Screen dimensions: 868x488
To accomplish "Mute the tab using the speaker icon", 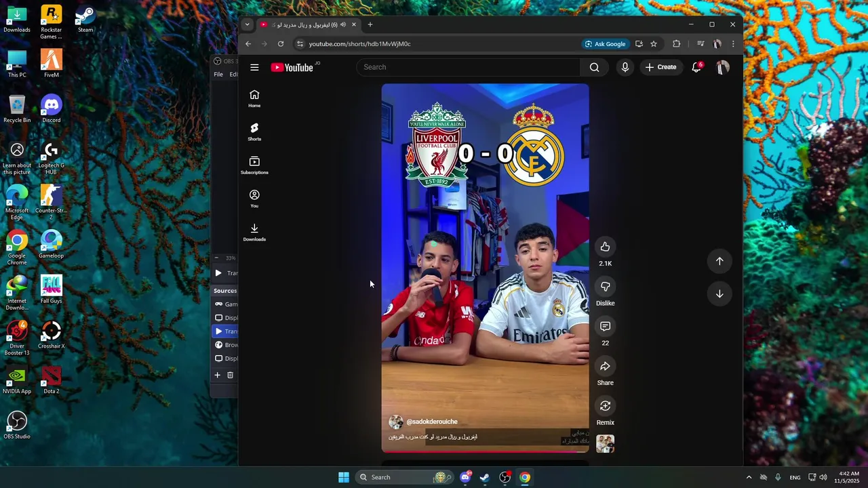I will pyautogui.click(x=342, y=24).
